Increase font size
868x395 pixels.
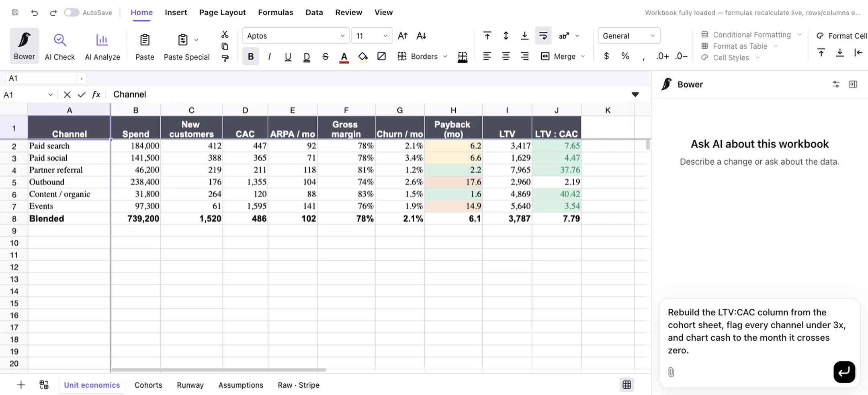pos(403,36)
